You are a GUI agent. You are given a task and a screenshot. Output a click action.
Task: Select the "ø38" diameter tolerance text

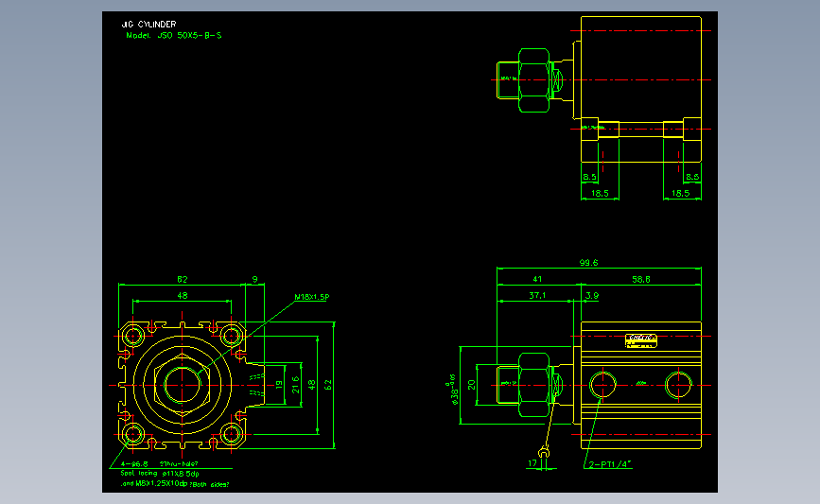[454, 390]
